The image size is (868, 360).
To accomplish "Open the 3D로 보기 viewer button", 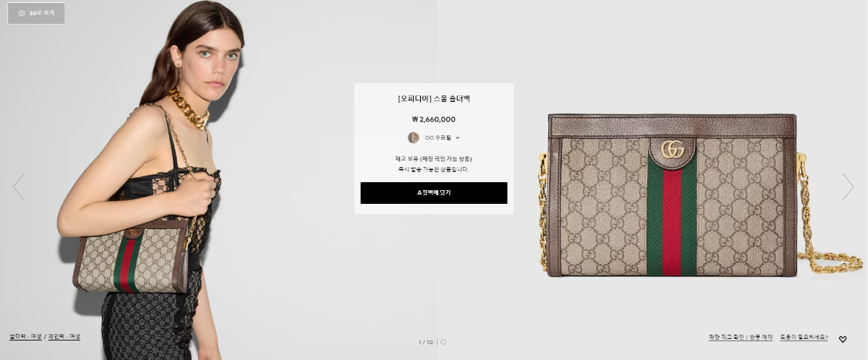I will (36, 13).
